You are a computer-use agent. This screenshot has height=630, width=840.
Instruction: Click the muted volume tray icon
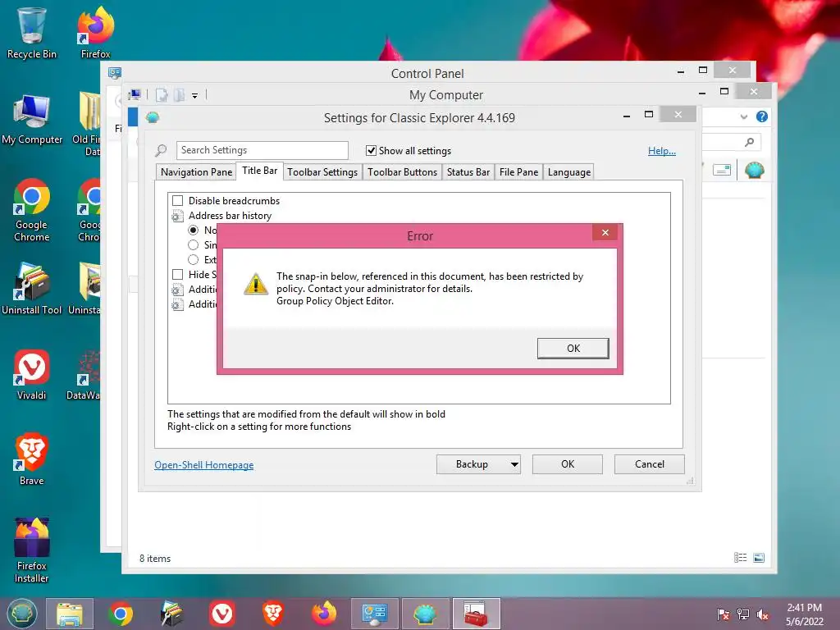pyautogui.click(x=763, y=614)
